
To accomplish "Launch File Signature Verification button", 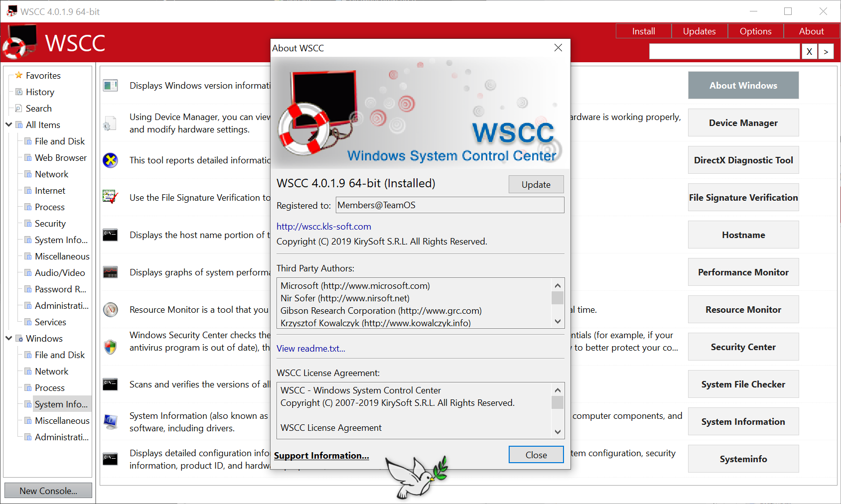I will pyautogui.click(x=743, y=197).
